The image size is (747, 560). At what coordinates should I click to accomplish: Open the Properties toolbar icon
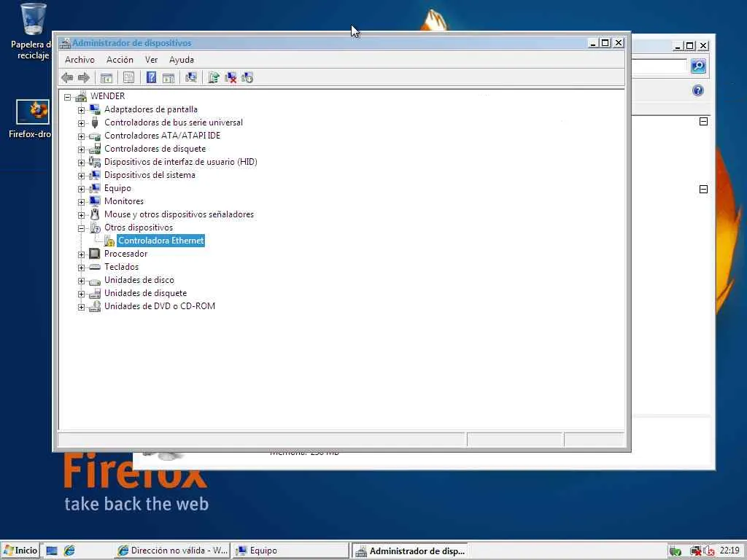click(128, 77)
